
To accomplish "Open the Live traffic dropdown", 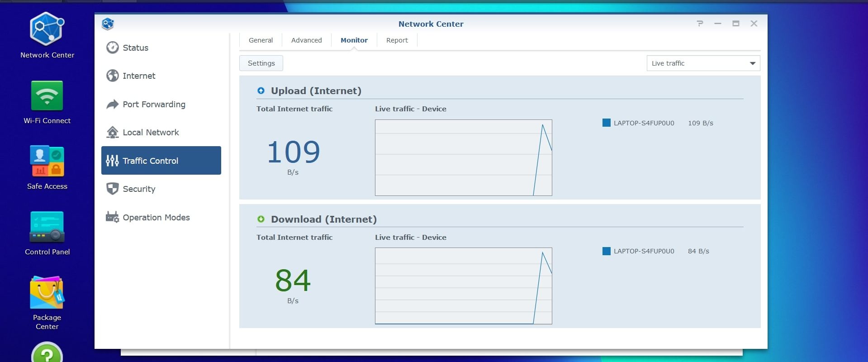I will pyautogui.click(x=703, y=63).
